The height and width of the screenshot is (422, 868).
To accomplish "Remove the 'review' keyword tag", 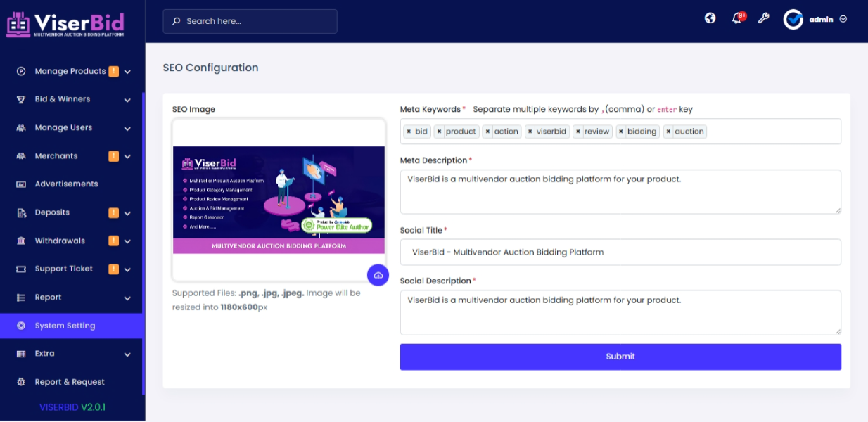I will pyautogui.click(x=577, y=132).
